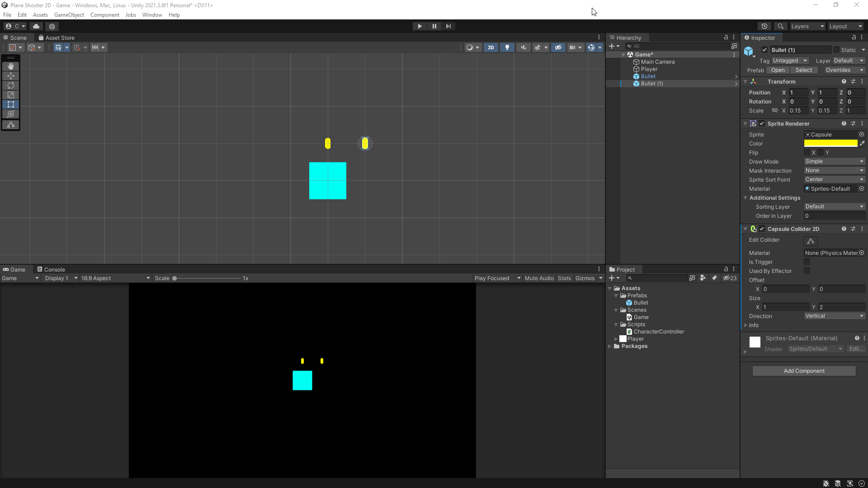
Task: Switch to the Console tab
Action: tap(54, 269)
